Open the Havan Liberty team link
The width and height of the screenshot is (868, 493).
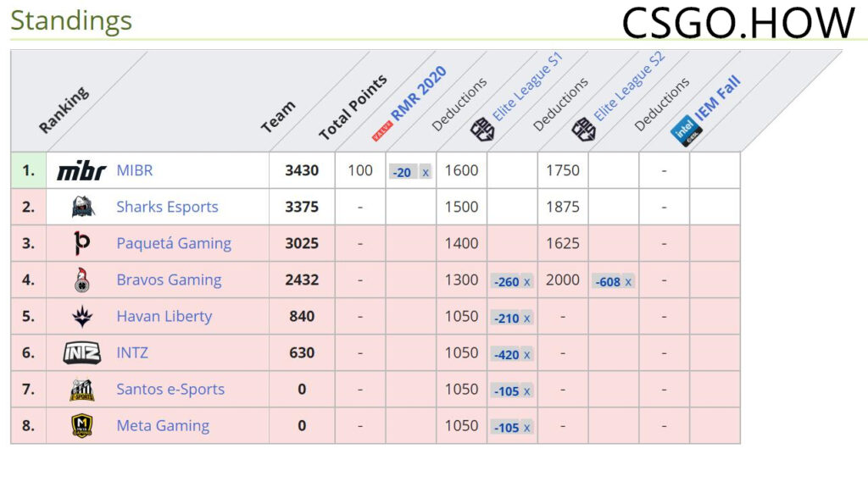click(x=164, y=317)
